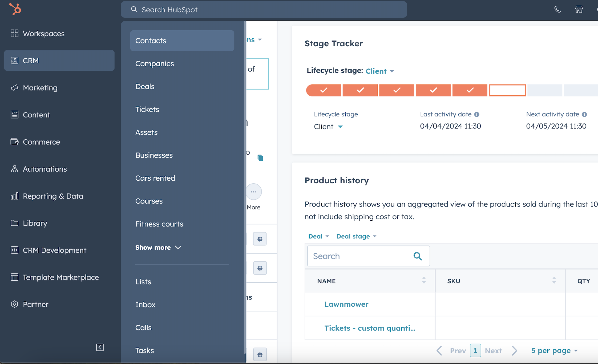The width and height of the screenshot is (598, 364).
Task: Click the settings gear icon in panel
Action: click(260, 239)
